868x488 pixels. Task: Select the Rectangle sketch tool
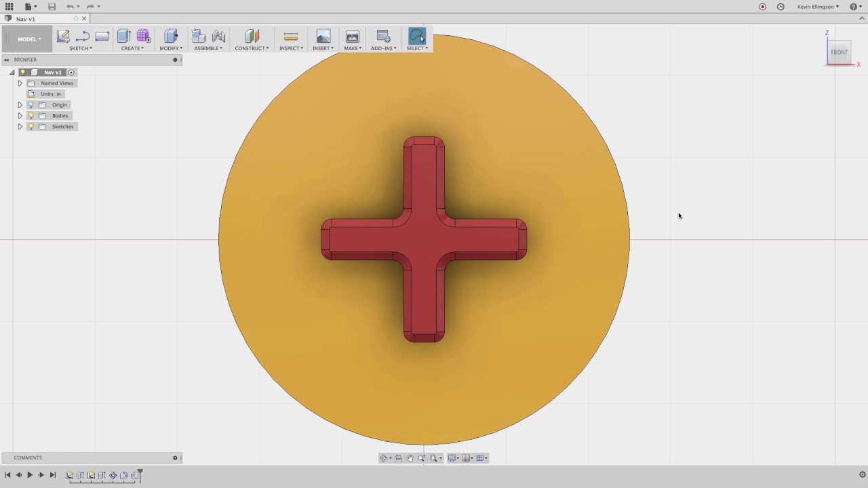pos(102,37)
